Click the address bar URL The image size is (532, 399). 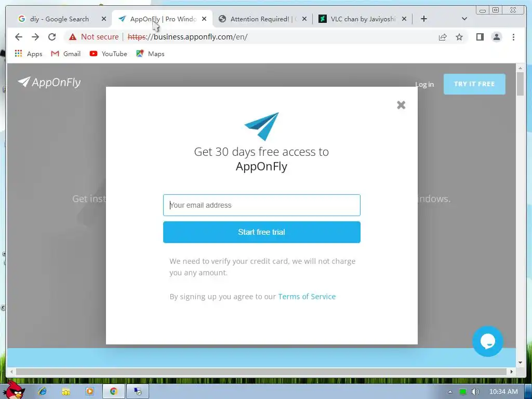(x=188, y=37)
